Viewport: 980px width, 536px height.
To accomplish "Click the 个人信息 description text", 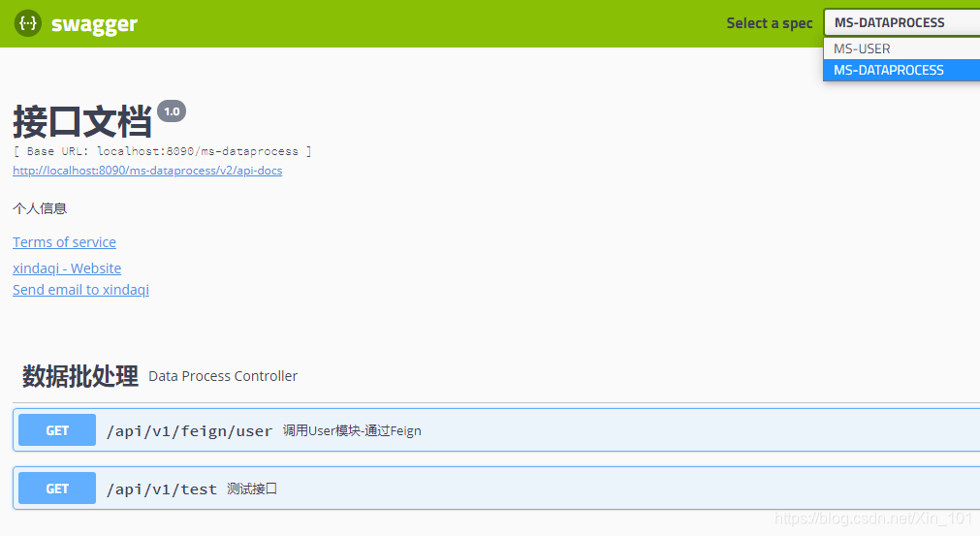I will click(40, 208).
